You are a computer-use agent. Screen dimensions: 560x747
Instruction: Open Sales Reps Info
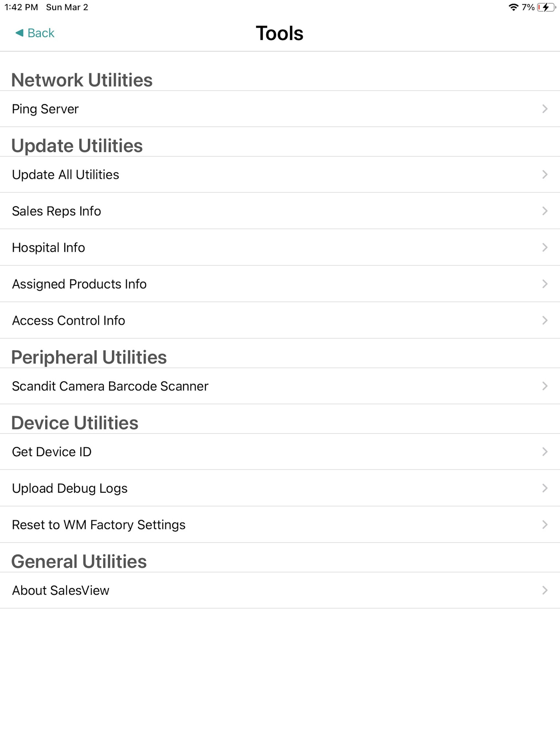point(280,211)
